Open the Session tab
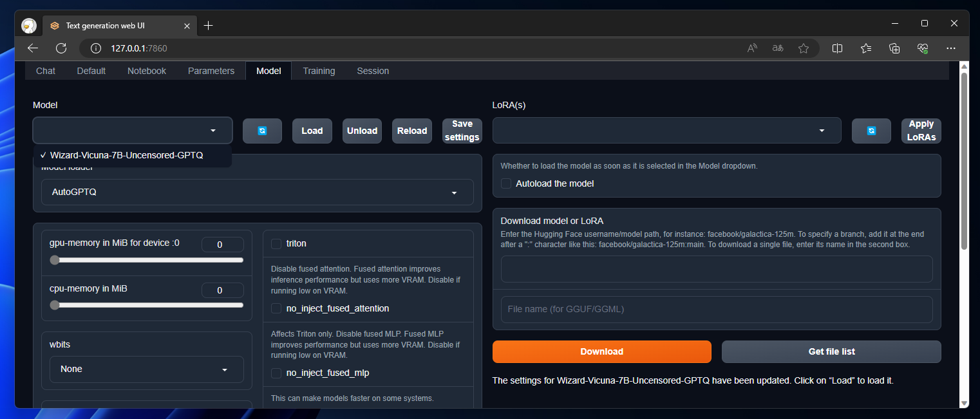Viewport: 980px width, 419px height. point(373,71)
